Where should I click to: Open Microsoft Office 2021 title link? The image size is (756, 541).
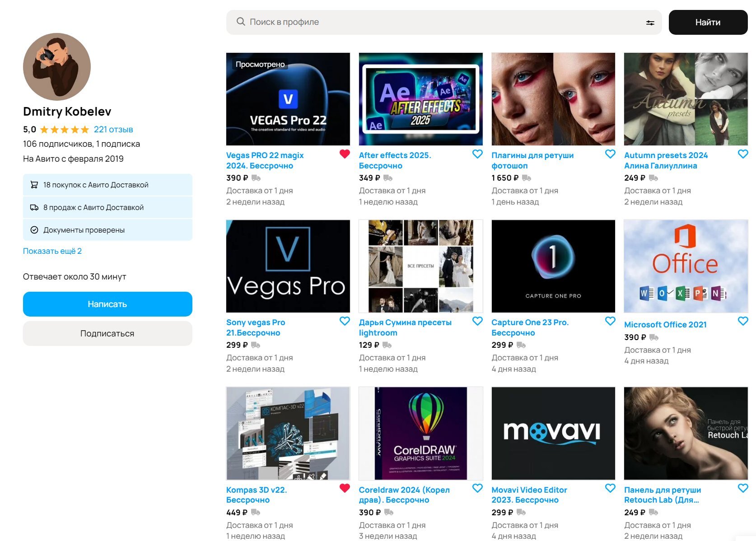665,325
